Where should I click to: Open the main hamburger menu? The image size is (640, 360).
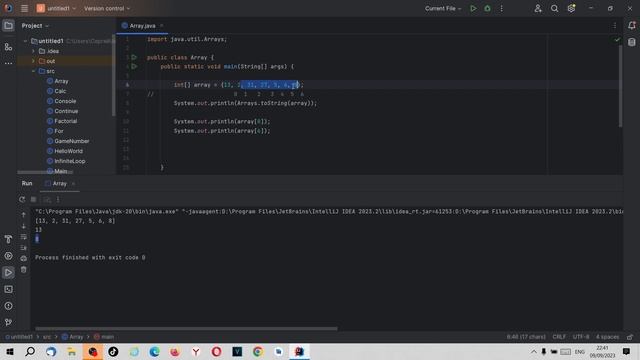[x=24, y=8]
